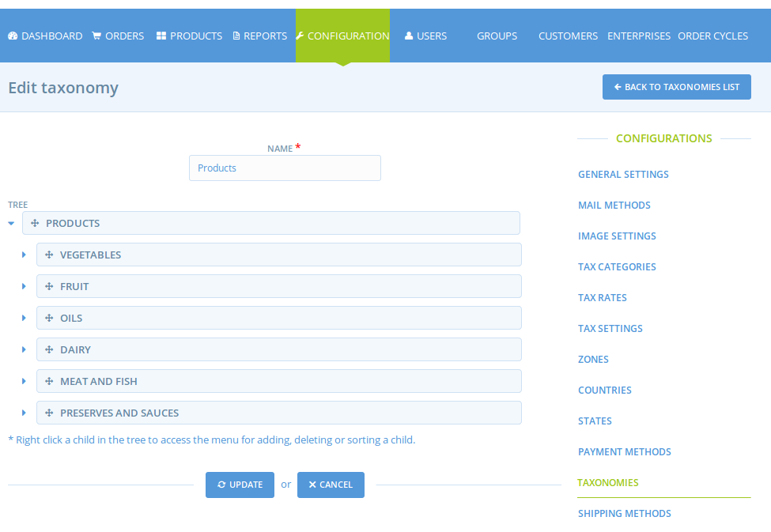The width and height of the screenshot is (771, 532).
Task: Click the Update button
Action: click(240, 485)
